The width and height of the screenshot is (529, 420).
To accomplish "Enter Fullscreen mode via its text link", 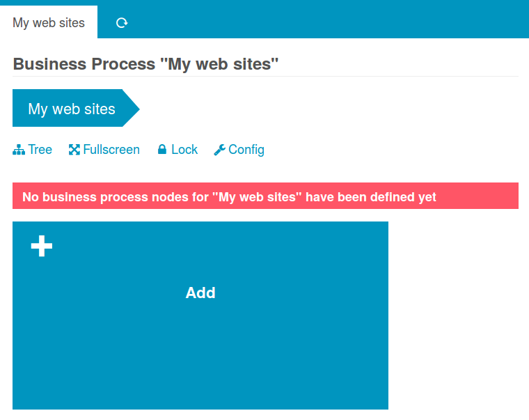I will 111,150.
